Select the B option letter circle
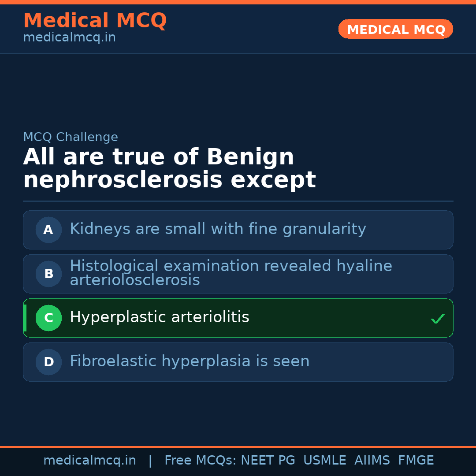The image size is (476, 476). pos(48,274)
